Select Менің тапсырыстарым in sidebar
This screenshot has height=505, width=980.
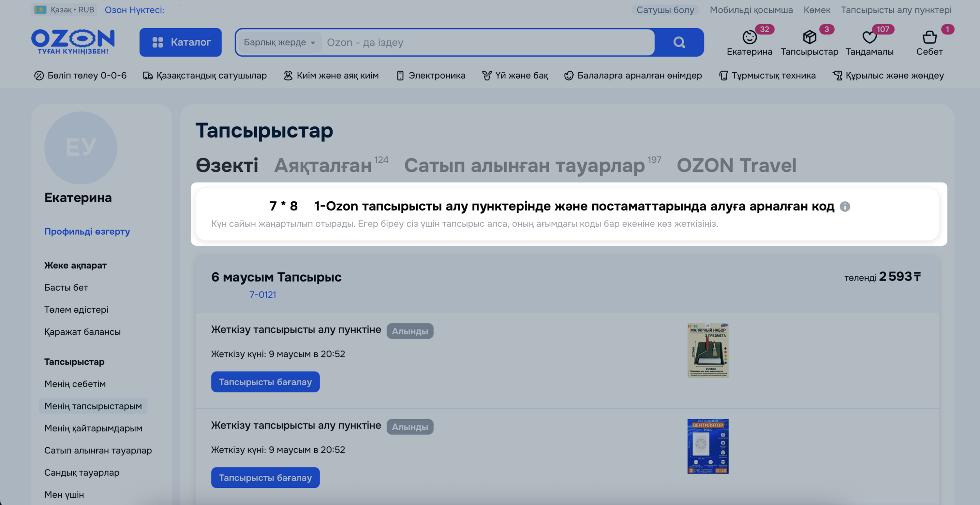[x=93, y=406]
